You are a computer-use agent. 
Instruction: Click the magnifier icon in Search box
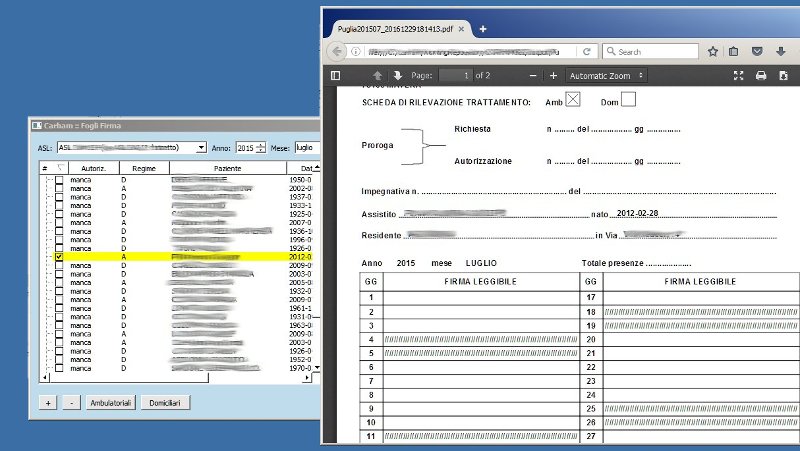611,52
